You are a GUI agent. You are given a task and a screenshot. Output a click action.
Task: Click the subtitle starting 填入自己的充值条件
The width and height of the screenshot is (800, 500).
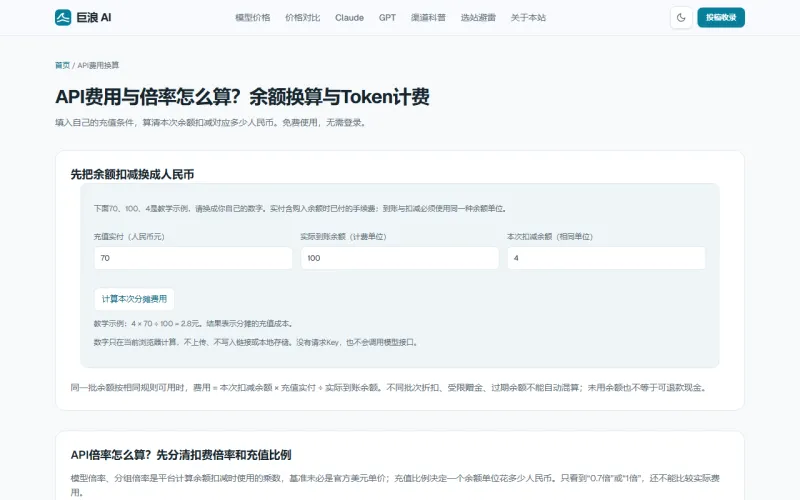[x=211, y=122]
